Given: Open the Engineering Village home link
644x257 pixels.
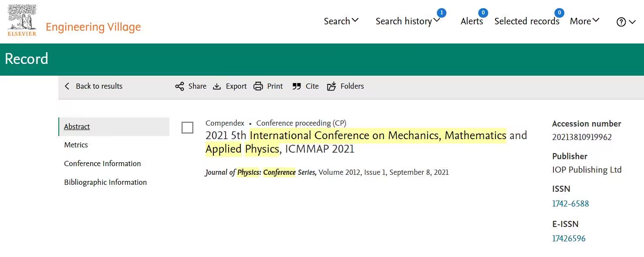Looking at the screenshot, I should (x=93, y=27).
